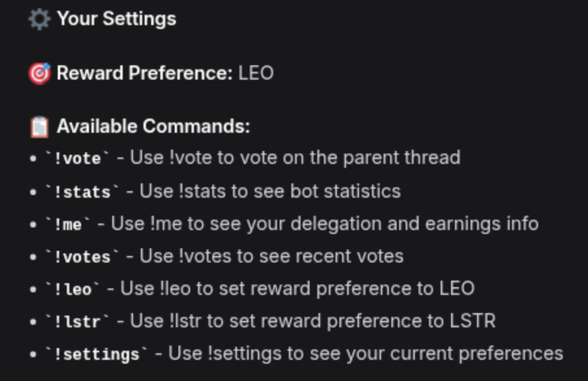Click the LEO reward preference value
The height and width of the screenshot is (381, 588).
[x=256, y=73]
